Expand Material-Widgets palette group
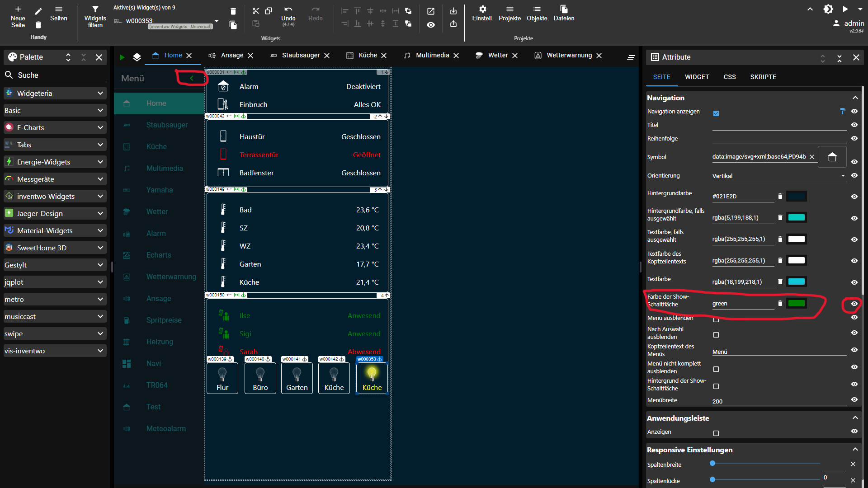Image resolution: width=868 pixels, height=488 pixels. [x=55, y=230]
